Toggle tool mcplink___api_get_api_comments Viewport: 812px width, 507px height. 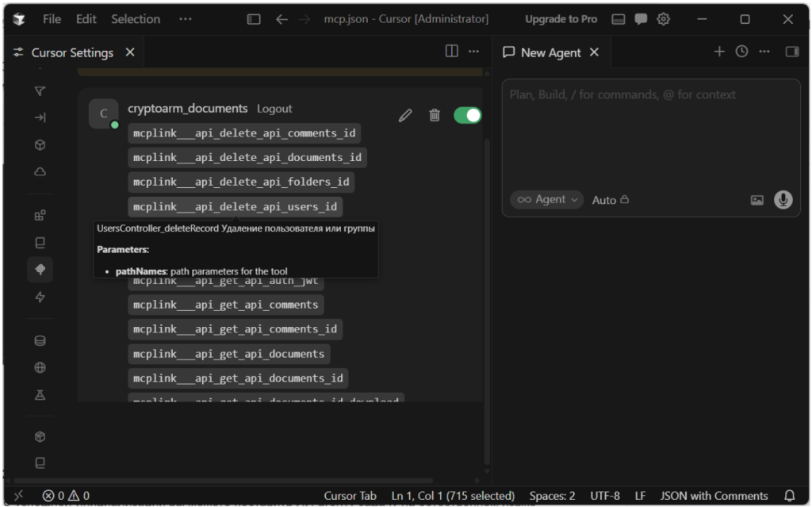[226, 305]
